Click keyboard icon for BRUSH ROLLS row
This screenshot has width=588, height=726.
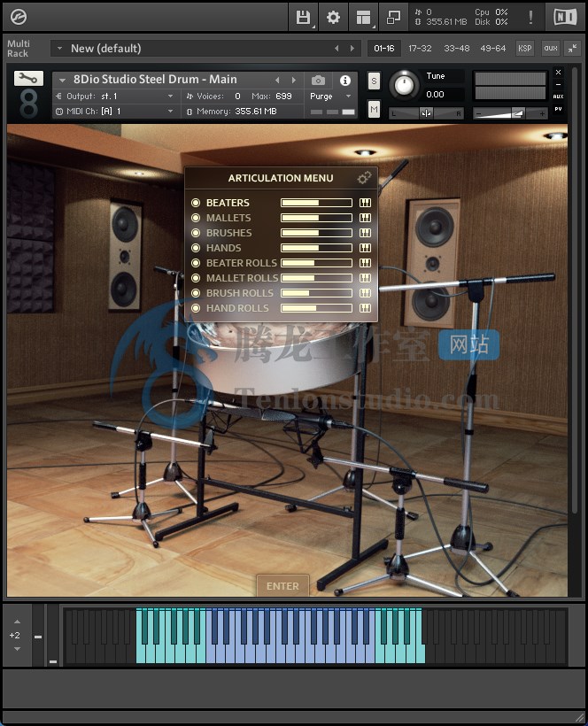coord(366,293)
